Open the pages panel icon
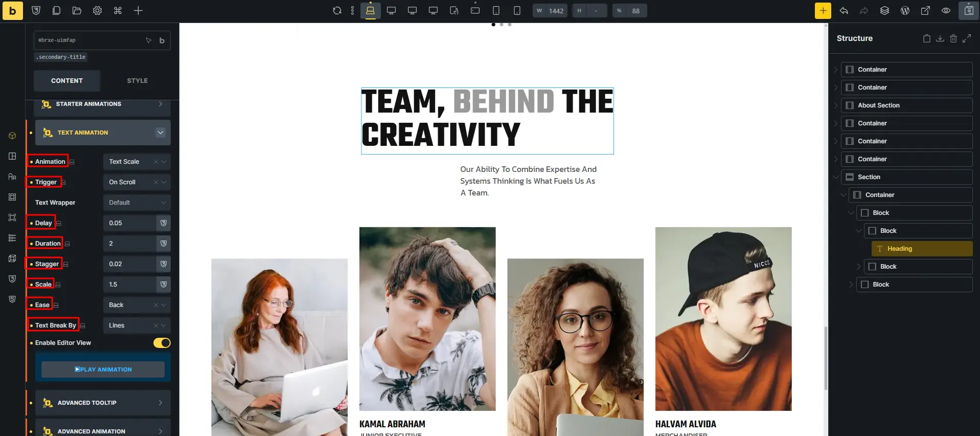 [56, 11]
